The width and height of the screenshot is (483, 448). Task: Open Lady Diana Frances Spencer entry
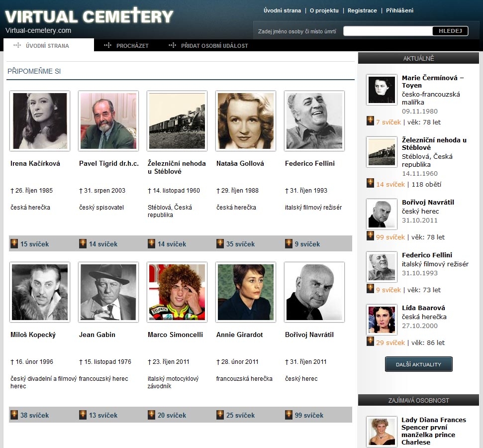pyautogui.click(x=434, y=431)
